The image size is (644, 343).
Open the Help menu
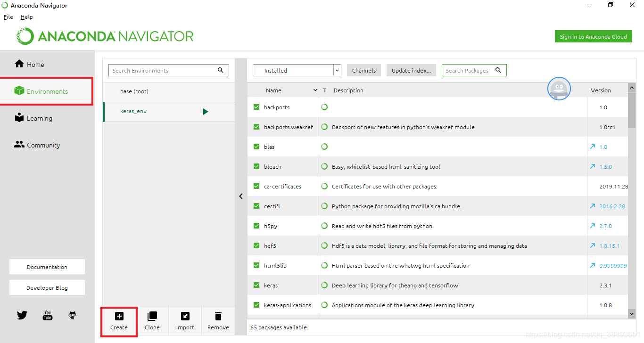coord(27,17)
